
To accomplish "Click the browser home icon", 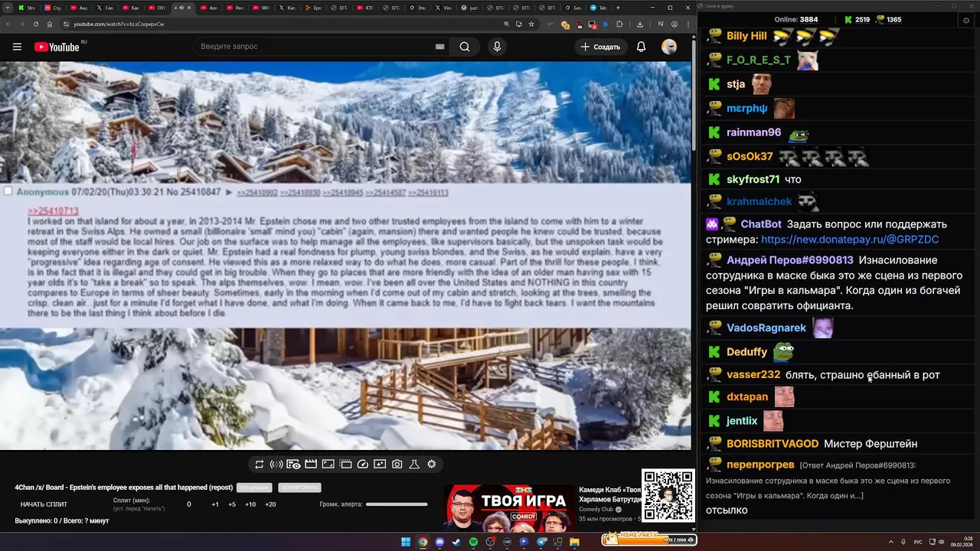I will [x=50, y=24].
